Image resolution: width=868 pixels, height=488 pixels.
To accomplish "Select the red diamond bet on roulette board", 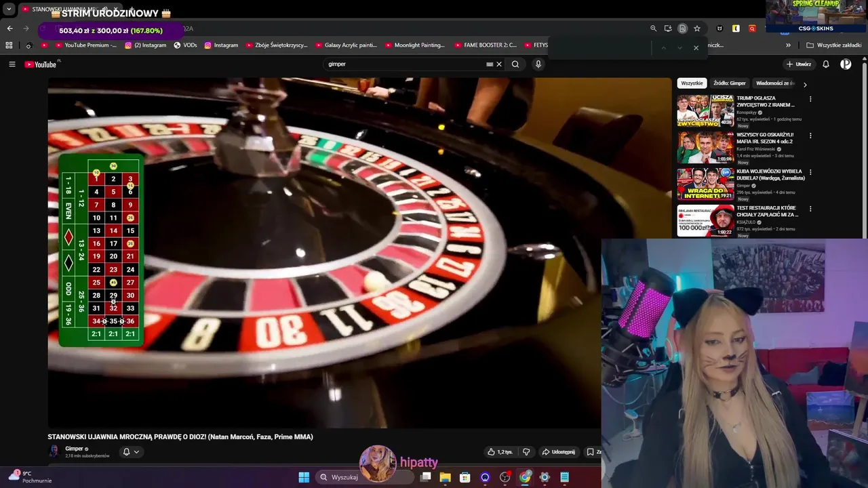I will coord(68,237).
